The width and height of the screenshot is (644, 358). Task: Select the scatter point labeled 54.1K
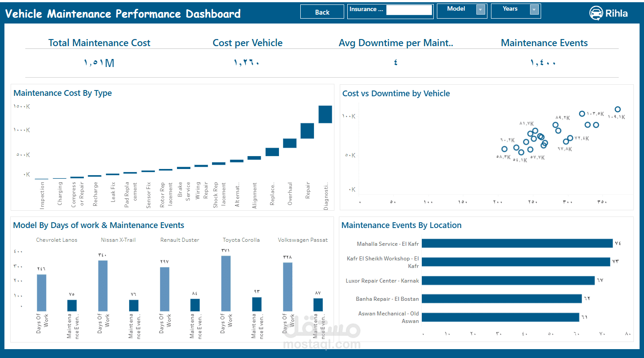(x=521, y=152)
